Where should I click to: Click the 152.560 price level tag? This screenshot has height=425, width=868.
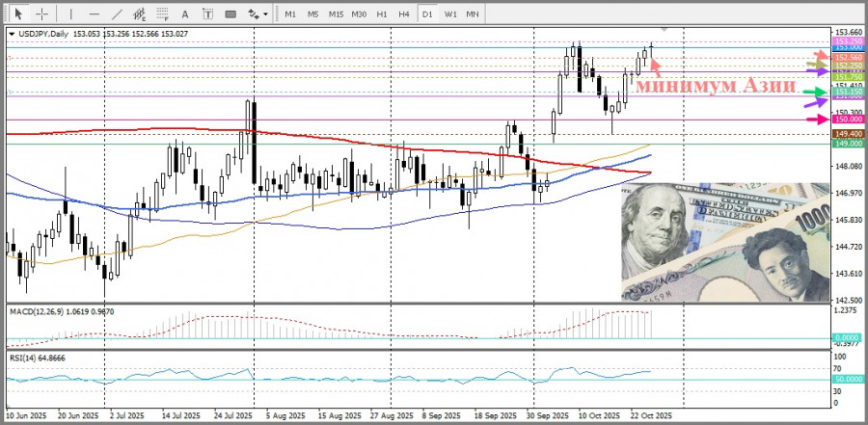(848, 58)
